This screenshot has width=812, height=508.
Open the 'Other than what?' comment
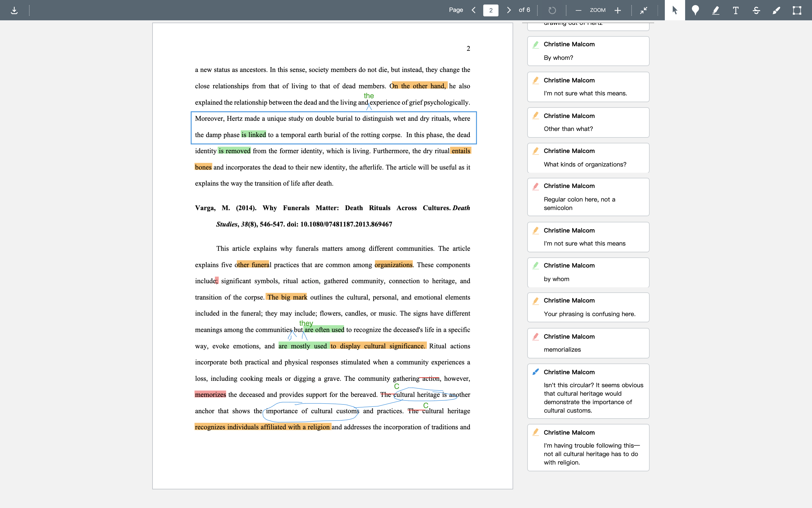tap(588, 122)
